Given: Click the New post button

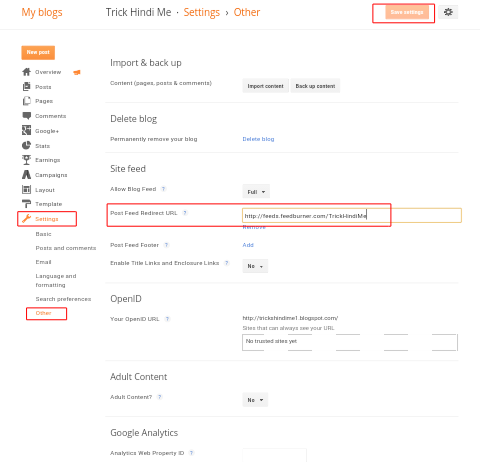Looking at the screenshot, I should (x=38, y=52).
